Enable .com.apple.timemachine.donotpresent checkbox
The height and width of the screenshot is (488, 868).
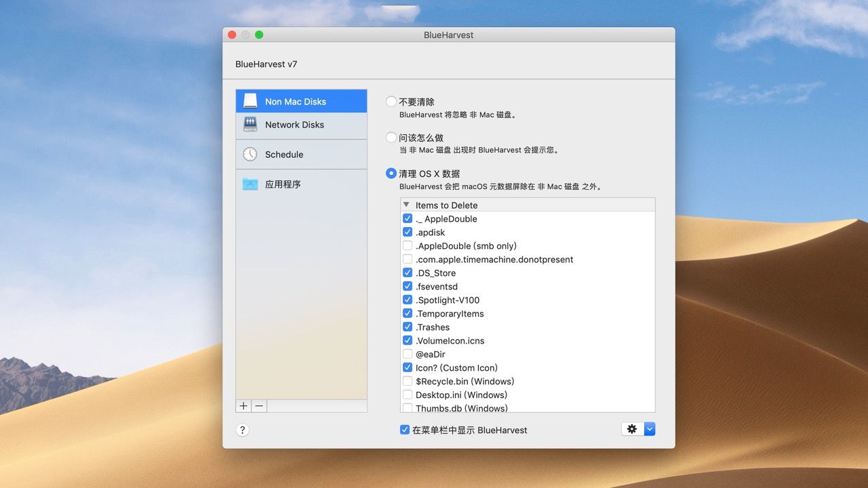[408, 260]
